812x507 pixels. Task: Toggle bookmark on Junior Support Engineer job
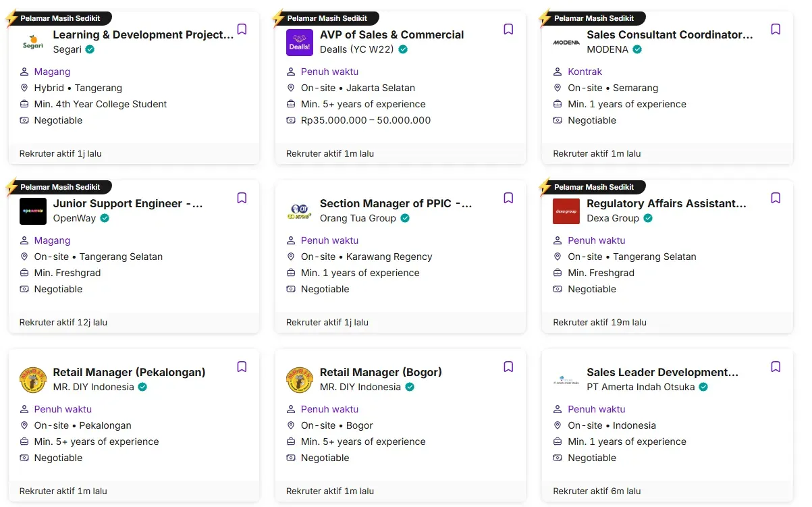tap(242, 198)
